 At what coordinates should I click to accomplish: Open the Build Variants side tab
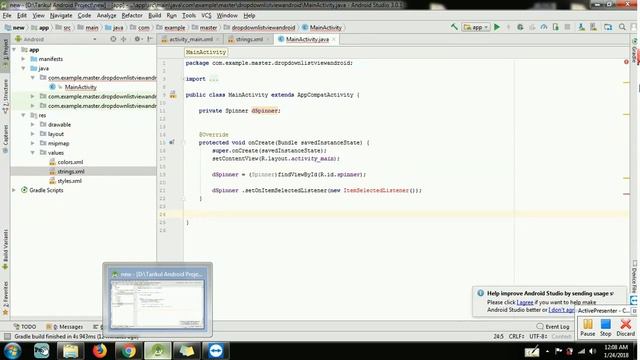point(5,250)
